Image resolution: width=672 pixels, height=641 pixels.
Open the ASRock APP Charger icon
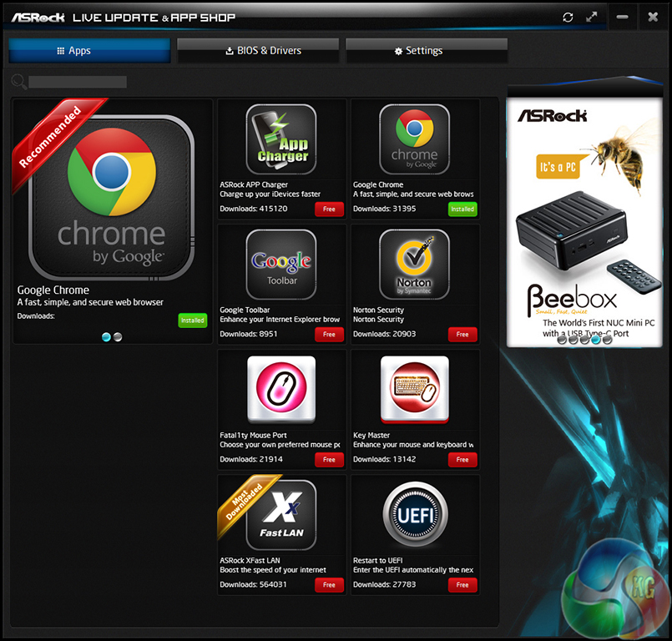tap(281, 139)
